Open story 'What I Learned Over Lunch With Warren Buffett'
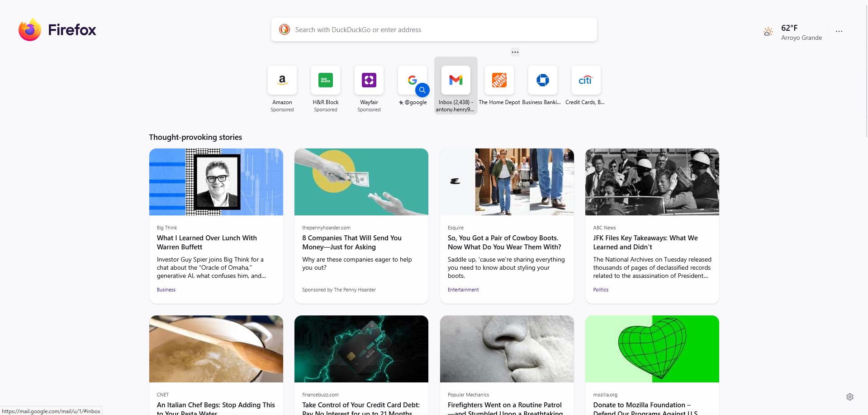 pyautogui.click(x=207, y=243)
